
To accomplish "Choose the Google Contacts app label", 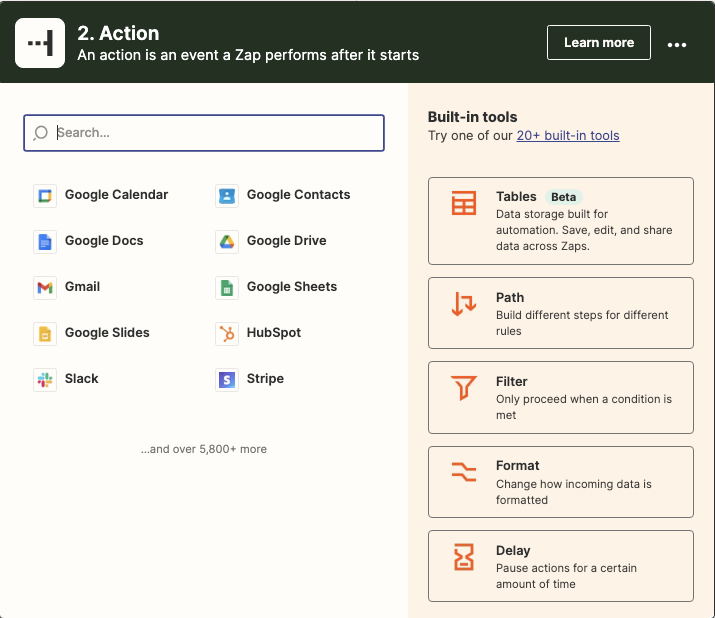I will pos(298,195).
